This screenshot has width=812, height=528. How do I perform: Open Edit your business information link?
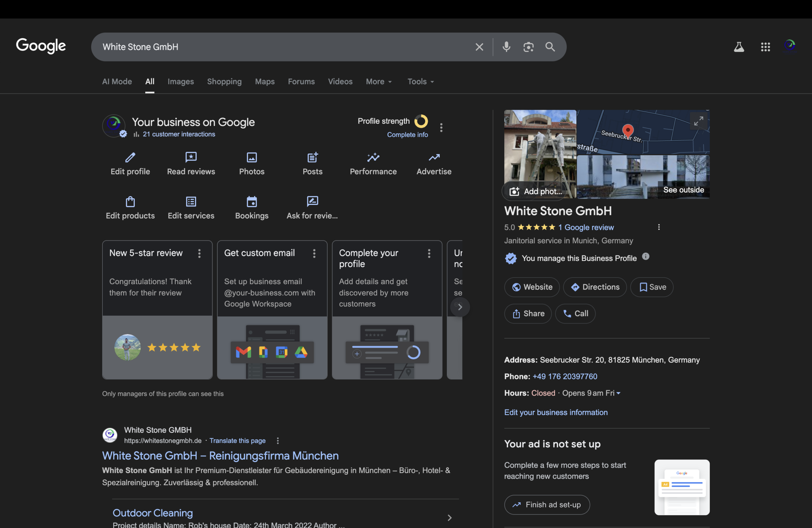click(x=556, y=412)
